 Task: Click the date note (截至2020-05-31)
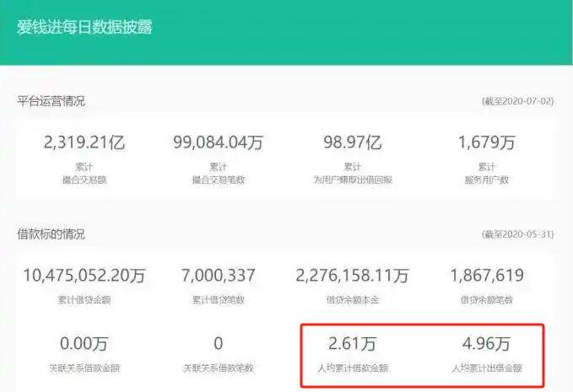517,234
